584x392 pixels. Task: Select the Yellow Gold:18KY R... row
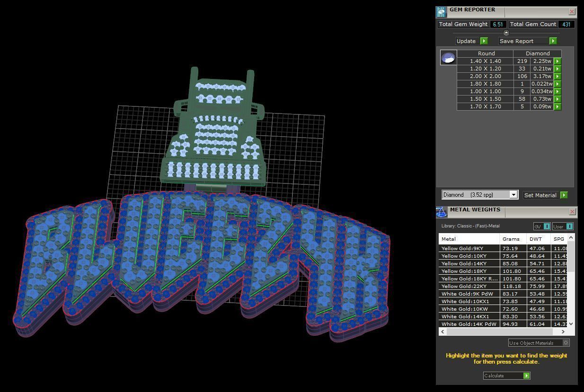coord(503,279)
